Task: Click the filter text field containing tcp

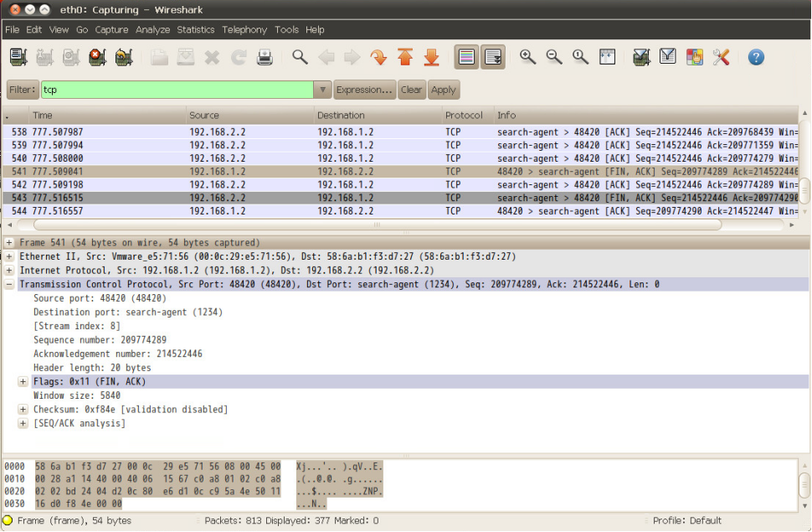Action: (176, 90)
